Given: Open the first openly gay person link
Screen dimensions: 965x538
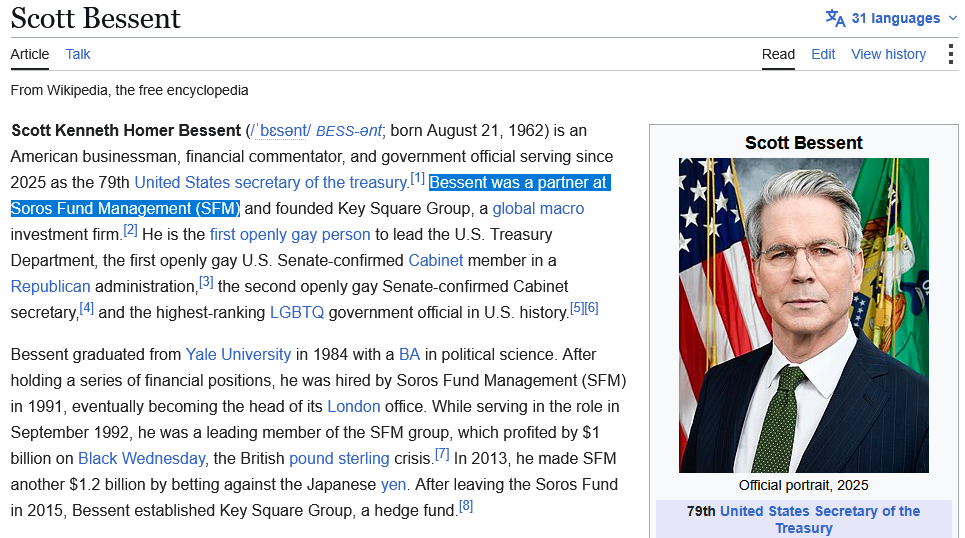Looking at the screenshot, I should (290, 235).
